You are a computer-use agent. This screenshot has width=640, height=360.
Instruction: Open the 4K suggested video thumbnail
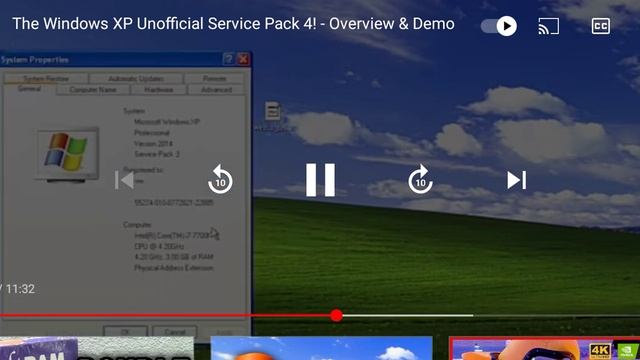tap(544, 348)
